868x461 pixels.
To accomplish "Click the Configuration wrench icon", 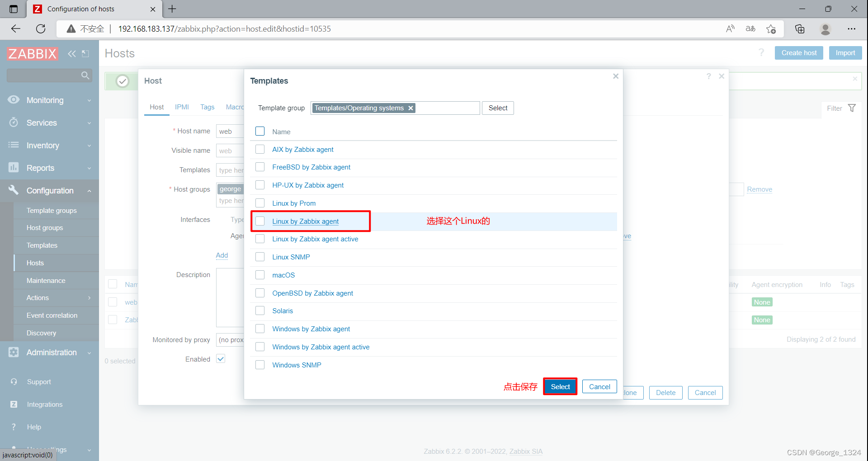I will click(14, 190).
